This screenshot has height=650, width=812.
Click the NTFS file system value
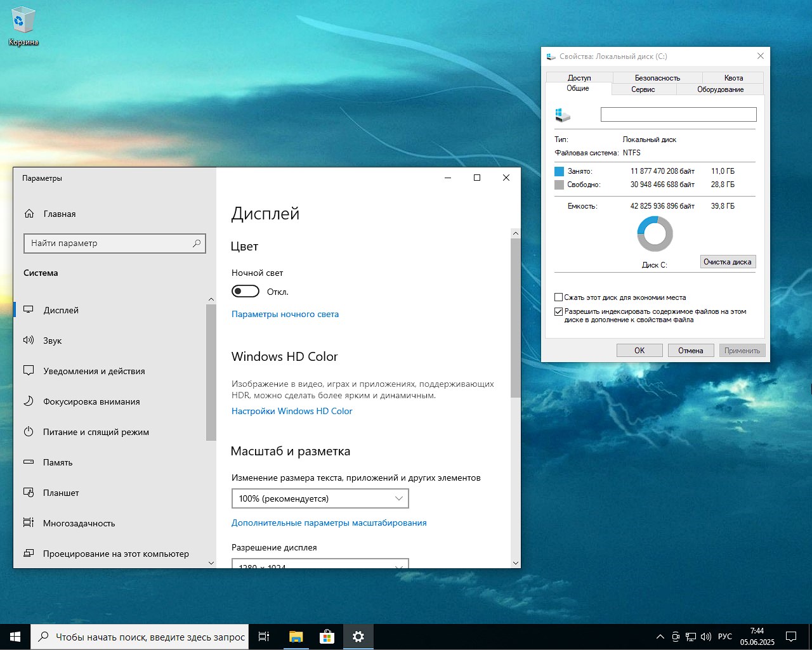(632, 153)
